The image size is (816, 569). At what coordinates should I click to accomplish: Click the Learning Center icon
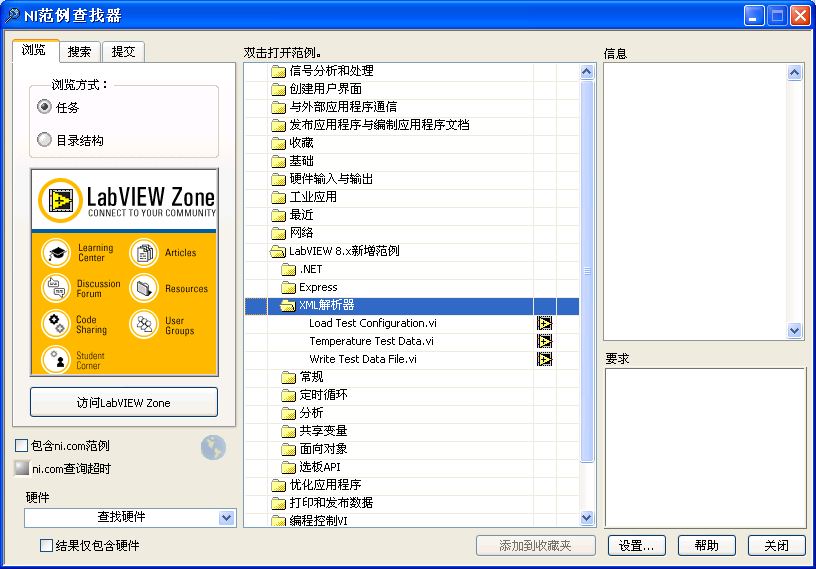coord(57,253)
